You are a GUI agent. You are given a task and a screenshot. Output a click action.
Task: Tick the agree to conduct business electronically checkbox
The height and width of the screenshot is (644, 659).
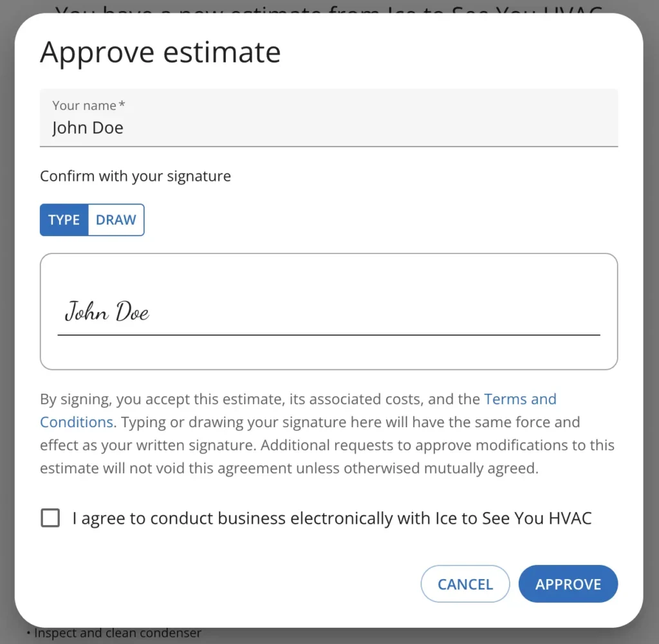(50, 518)
